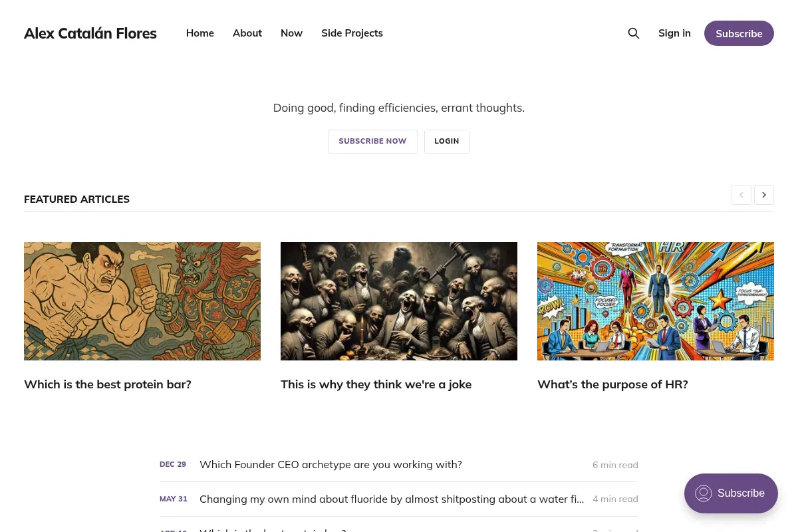
Task: Open the HR comic-style article image
Action: click(656, 301)
